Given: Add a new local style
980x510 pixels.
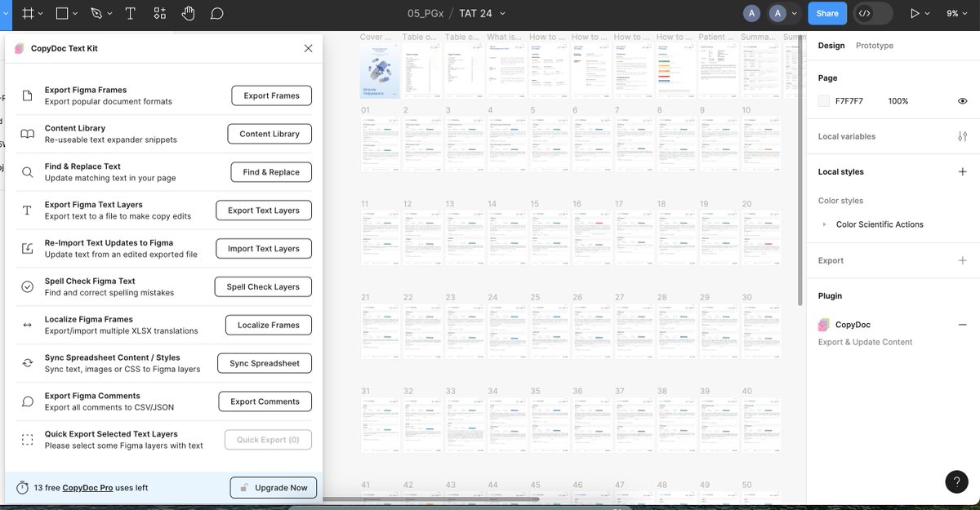Looking at the screenshot, I should 962,172.
